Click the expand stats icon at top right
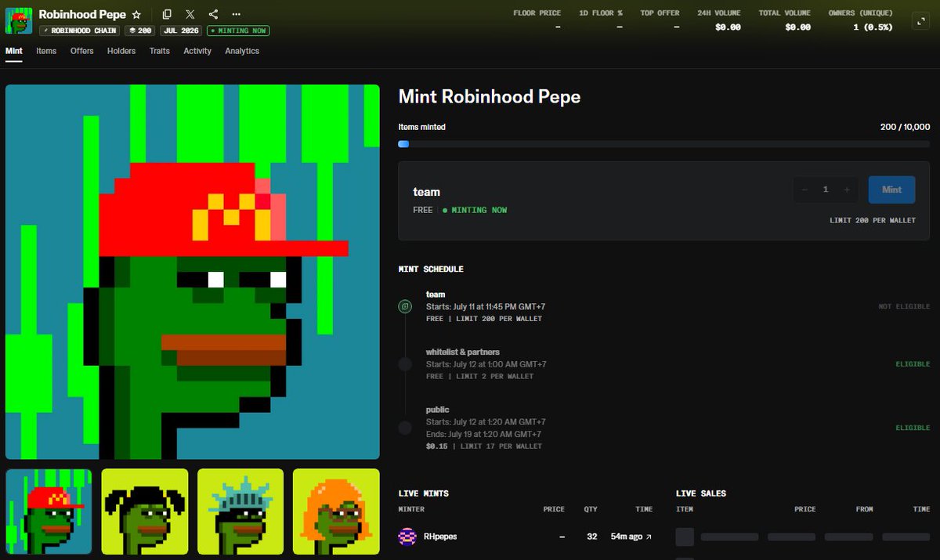Viewport: 940px width, 560px height. (921, 22)
